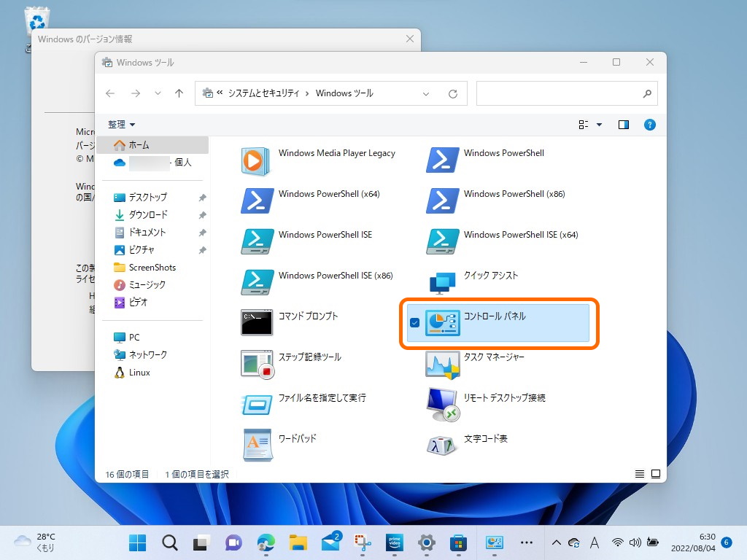Refresh the folder view
This screenshot has height=560, width=747.
[x=452, y=94]
